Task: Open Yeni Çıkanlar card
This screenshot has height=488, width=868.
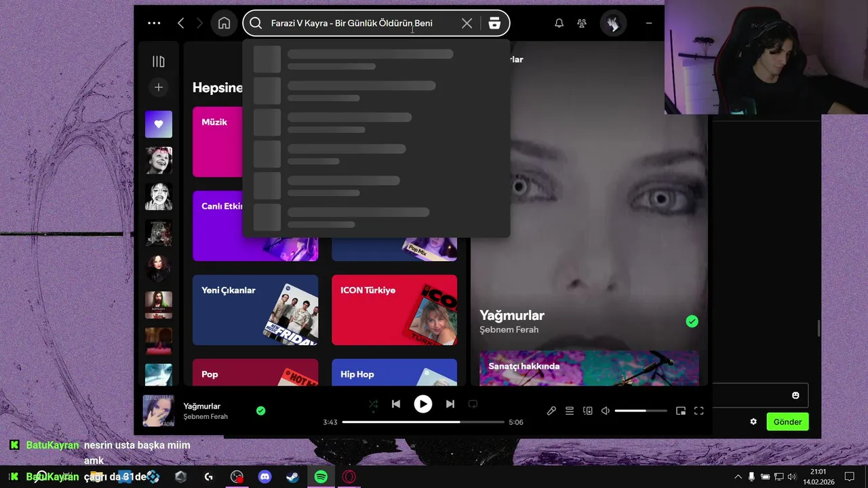Action: coord(255,310)
